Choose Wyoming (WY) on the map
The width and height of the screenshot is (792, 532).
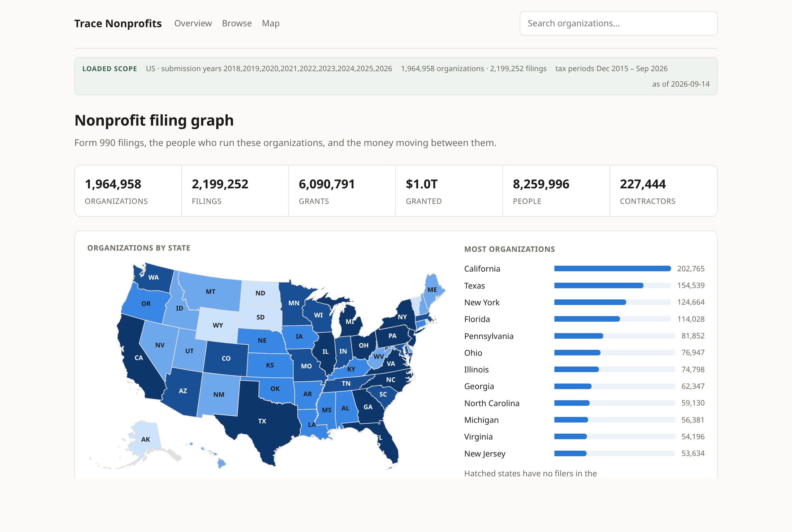tap(218, 325)
